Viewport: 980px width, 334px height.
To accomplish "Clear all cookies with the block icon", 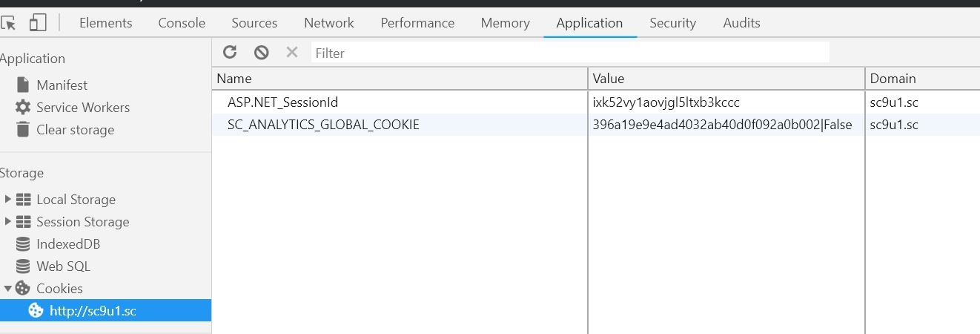I will point(261,52).
